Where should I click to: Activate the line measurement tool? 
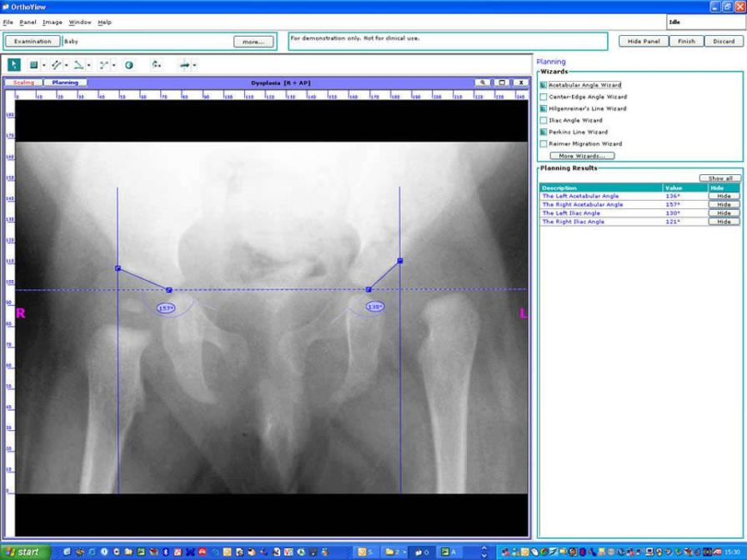pyautogui.click(x=57, y=65)
